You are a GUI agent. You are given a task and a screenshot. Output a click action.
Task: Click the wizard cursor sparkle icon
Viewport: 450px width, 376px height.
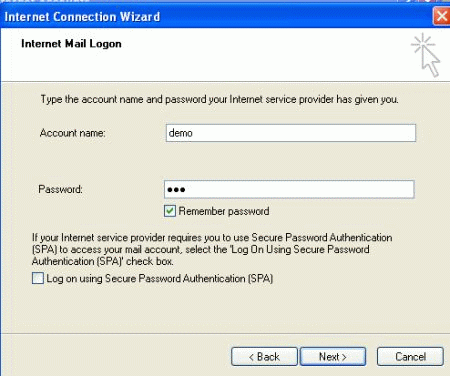(426, 55)
